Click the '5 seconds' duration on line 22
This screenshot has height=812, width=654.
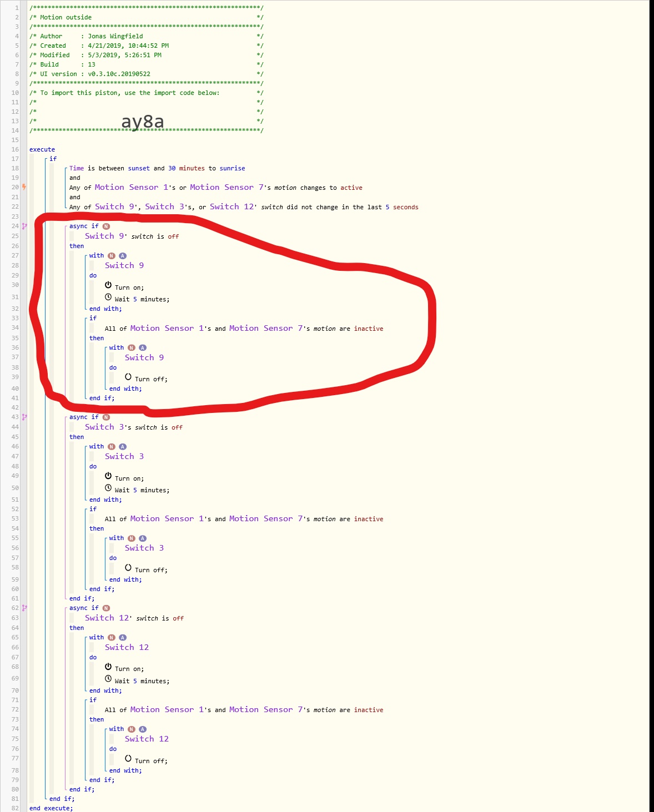pyautogui.click(x=402, y=207)
